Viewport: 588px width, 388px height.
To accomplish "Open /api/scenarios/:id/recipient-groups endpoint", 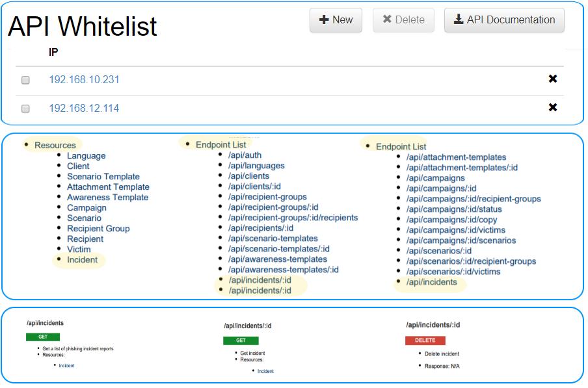I will tap(472, 261).
